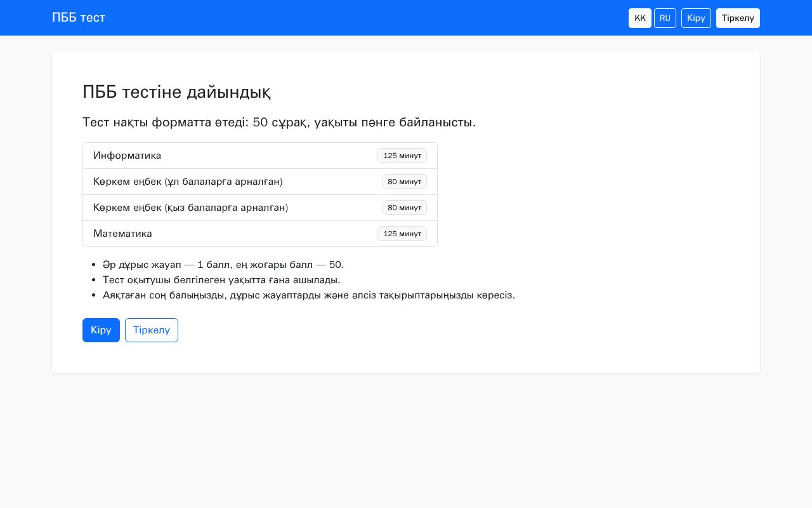Viewport: 812px width, 508px height.
Task: Click the bullet Тест оқытушы белгілеген уақытта
Action: 221,280
